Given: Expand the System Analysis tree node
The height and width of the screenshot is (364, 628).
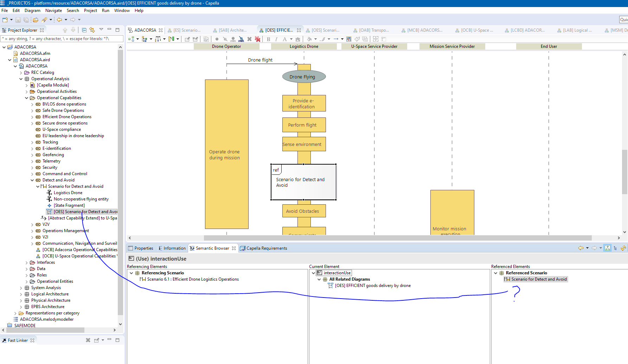Looking at the screenshot, I should click(21, 288).
